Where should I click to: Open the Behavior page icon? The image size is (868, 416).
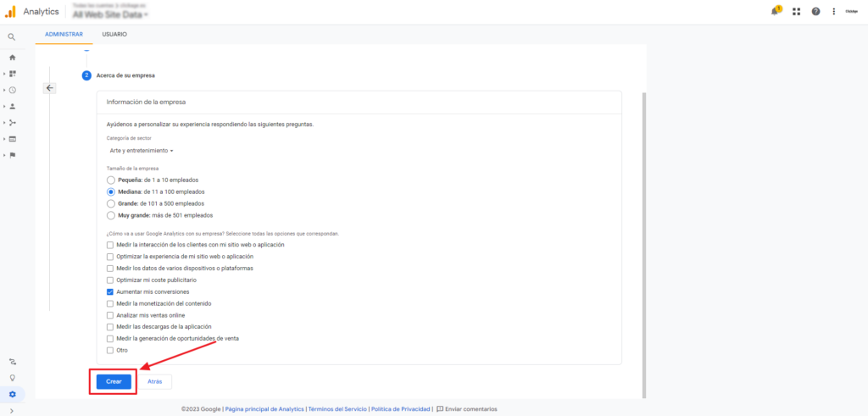[x=12, y=139]
